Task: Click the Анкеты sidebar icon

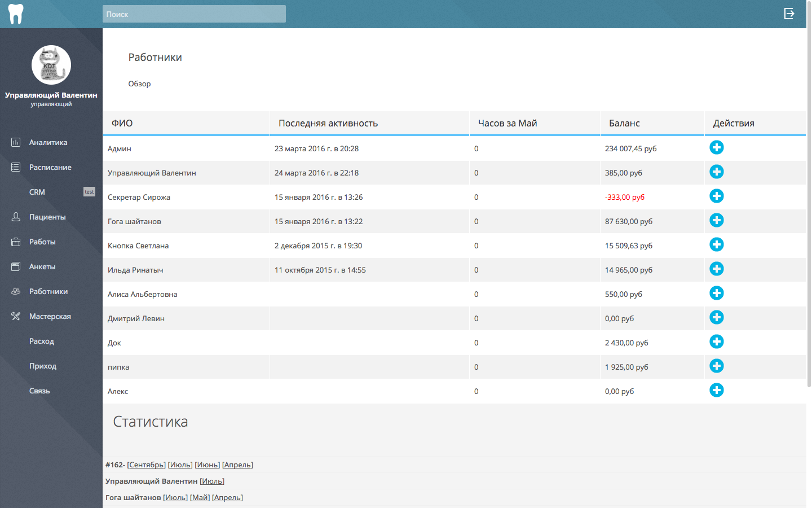Action: [x=16, y=266]
